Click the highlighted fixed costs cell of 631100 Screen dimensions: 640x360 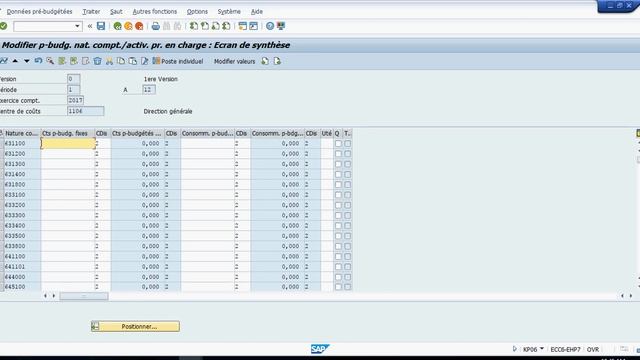[x=68, y=143]
